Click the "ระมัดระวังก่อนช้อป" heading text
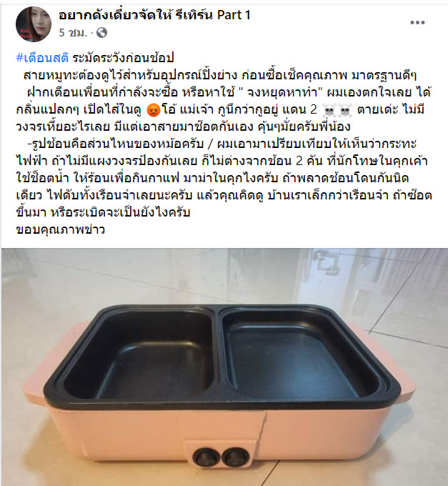The width and height of the screenshot is (448, 486). point(124,58)
